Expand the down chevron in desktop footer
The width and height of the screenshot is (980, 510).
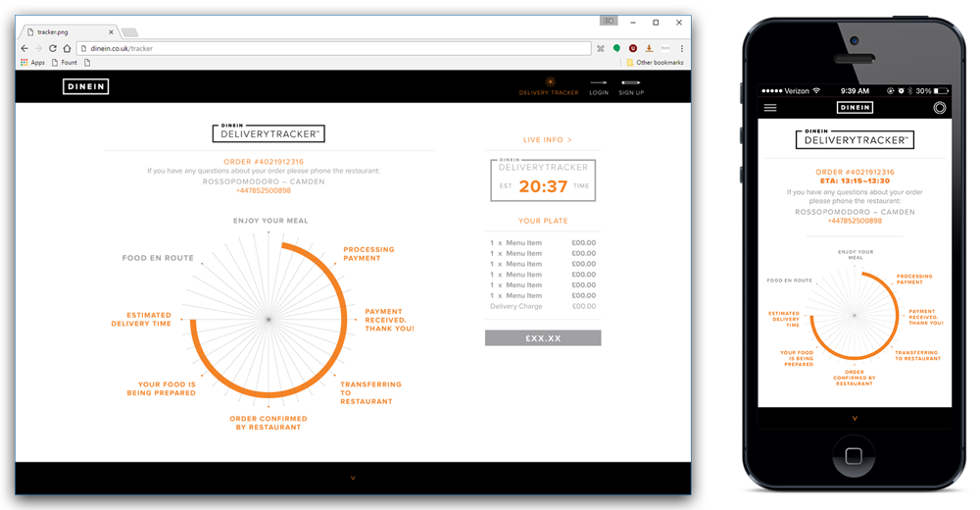pyautogui.click(x=352, y=478)
